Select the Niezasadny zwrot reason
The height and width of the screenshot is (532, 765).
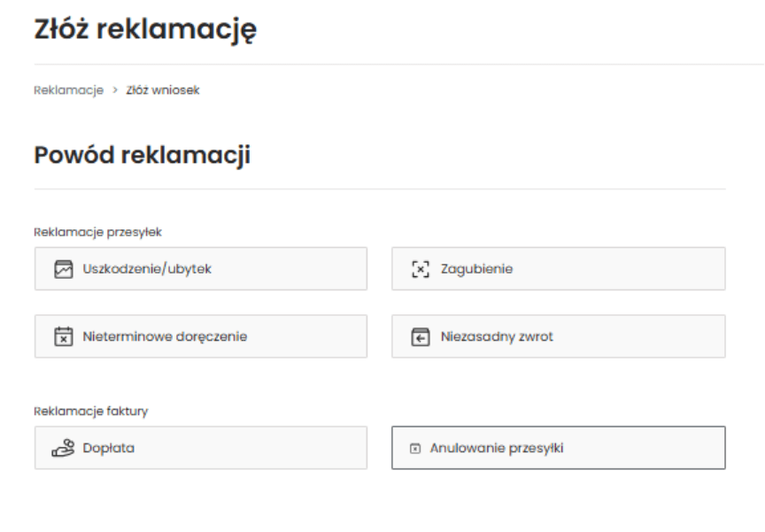pyautogui.click(x=558, y=336)
